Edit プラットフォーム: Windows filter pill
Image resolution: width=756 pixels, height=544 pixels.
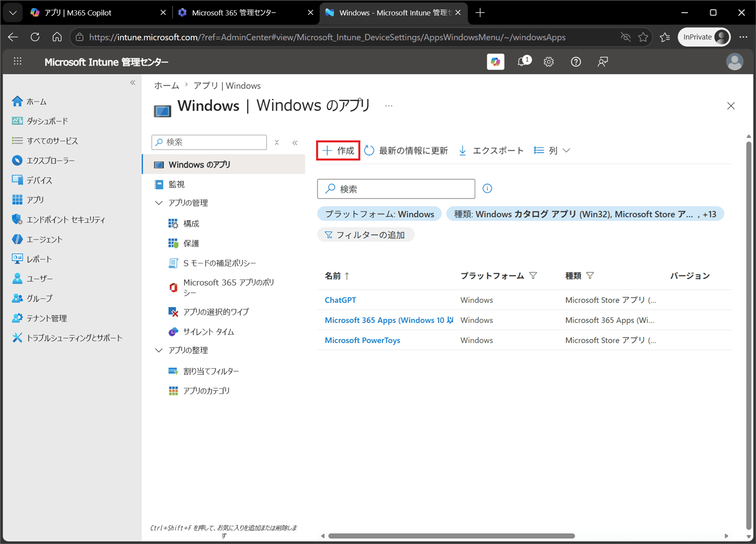(x=380, y=214)
